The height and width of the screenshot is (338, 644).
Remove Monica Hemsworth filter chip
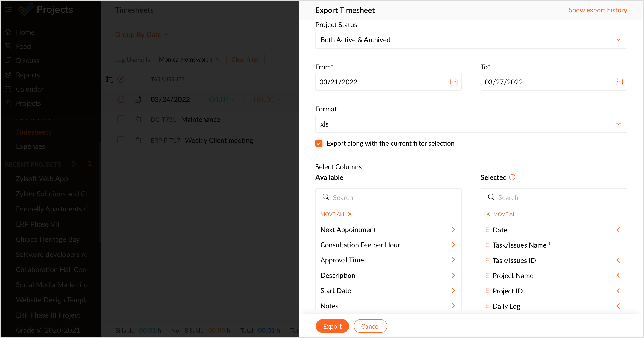tap(217, 59)
